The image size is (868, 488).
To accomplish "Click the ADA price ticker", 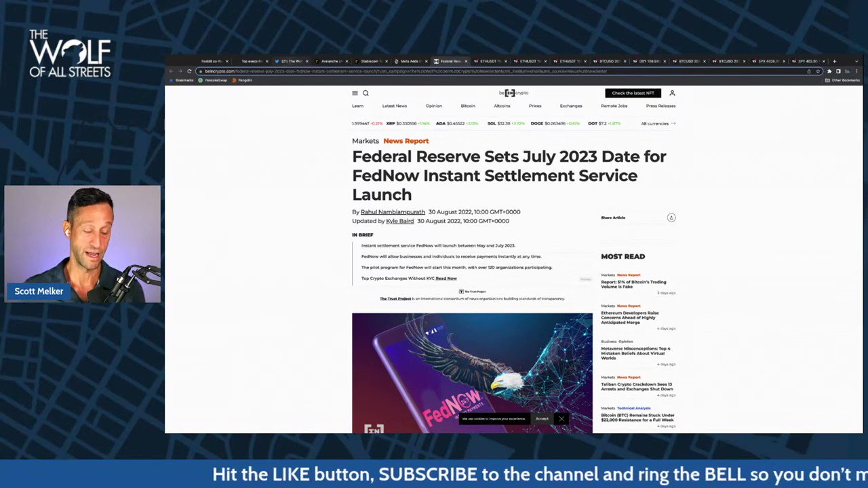I will tap(457, 123).
